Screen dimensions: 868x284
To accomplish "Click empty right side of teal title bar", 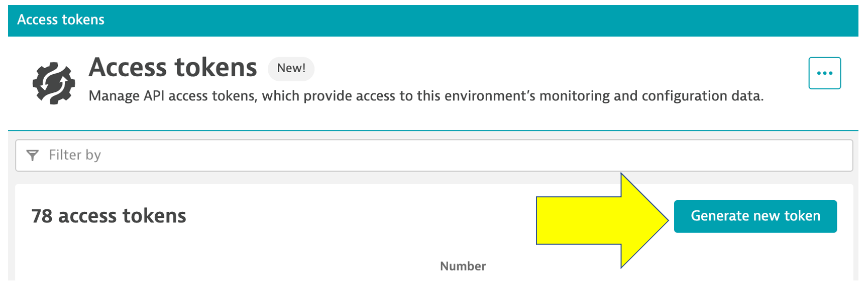I will (603, 20).
